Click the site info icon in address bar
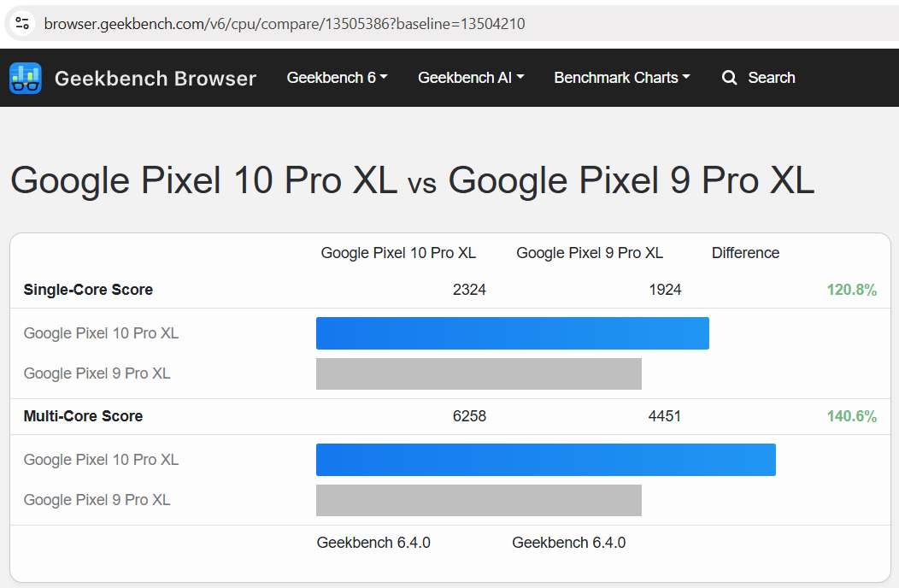 coord(23,23)
